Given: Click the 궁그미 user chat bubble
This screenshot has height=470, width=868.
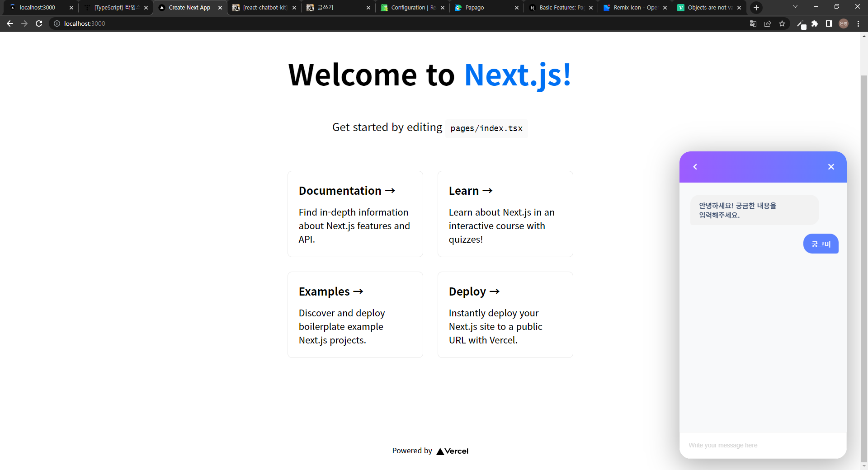Looking at the screenshot, I should point(821,244).
